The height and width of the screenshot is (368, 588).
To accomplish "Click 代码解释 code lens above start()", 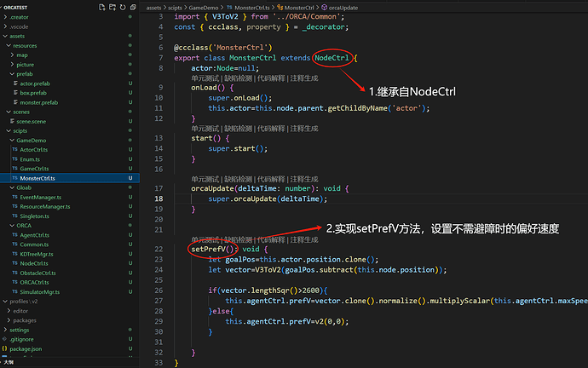I will coord(271,129).
